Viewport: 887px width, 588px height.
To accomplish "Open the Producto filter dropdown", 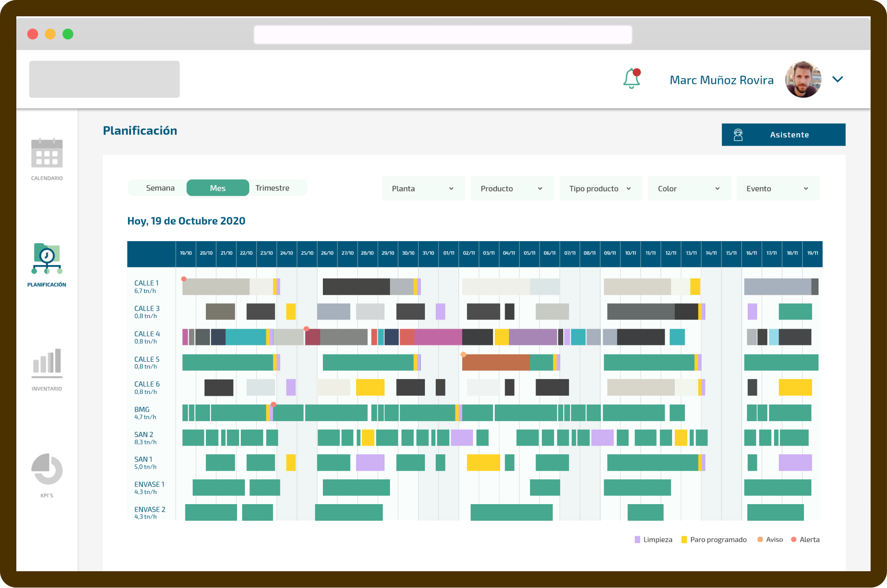I will (512, 189).
